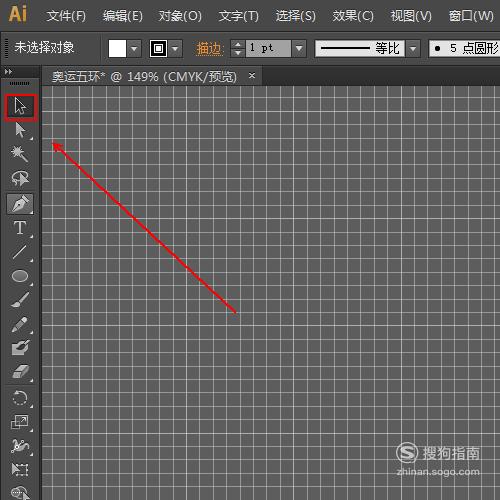
Task: Click the white fill color swatch
Action: coord(117,49)
